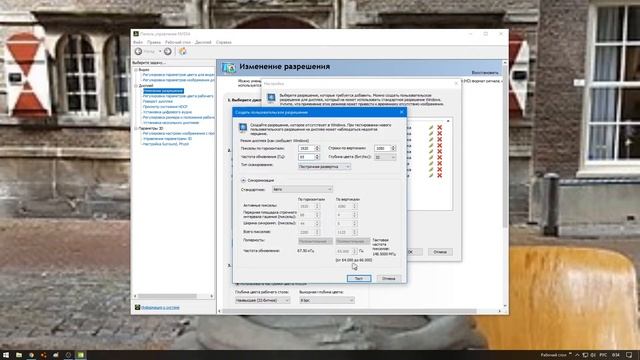Collapse the Параметры 3D tree node
The height and width of the screenshot is (360, 640).
coord(136,128)
